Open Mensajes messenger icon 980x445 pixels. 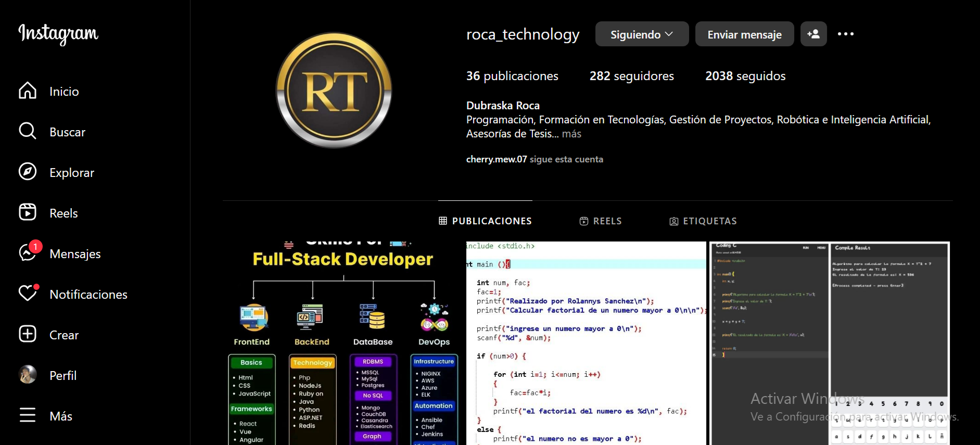click(x=28, y=253)
